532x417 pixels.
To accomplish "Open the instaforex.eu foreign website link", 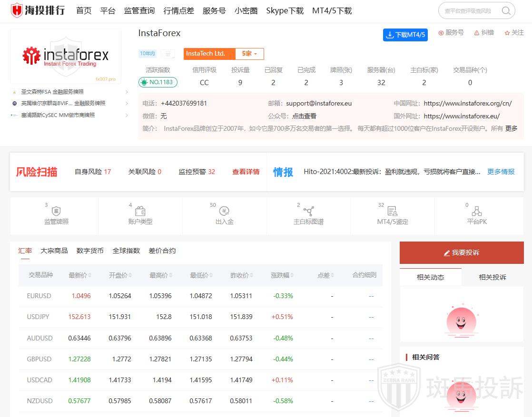I will coord(462,116).
